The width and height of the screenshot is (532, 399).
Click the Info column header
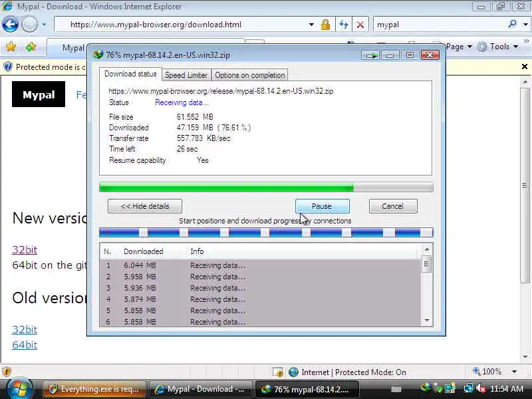197,251
